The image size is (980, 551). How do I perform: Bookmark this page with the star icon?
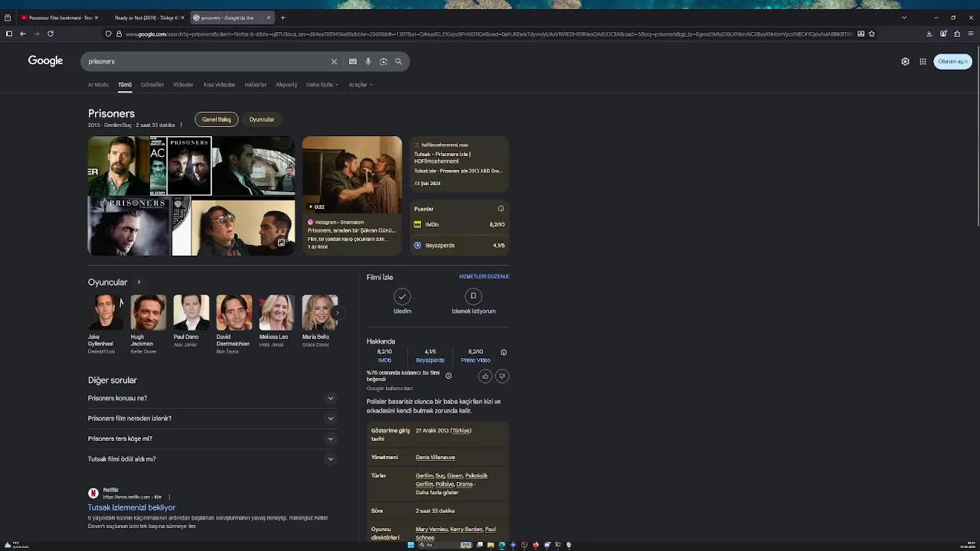(871, 34)
